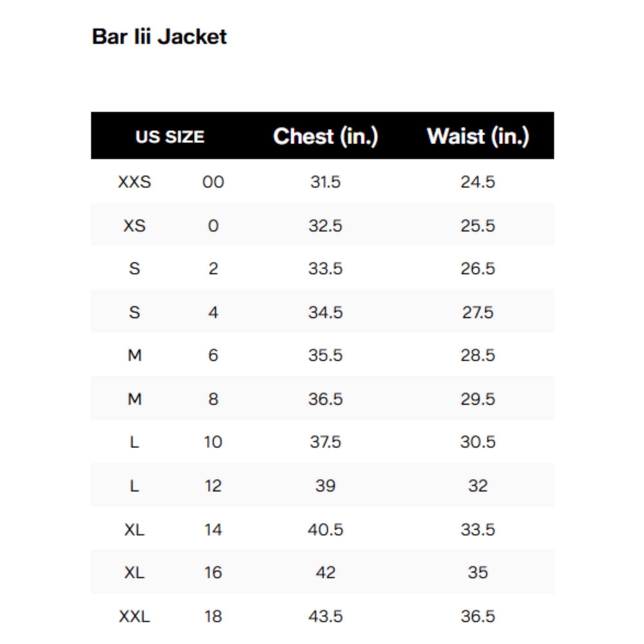Click numeric size 4 cell

tap(213, 312)
